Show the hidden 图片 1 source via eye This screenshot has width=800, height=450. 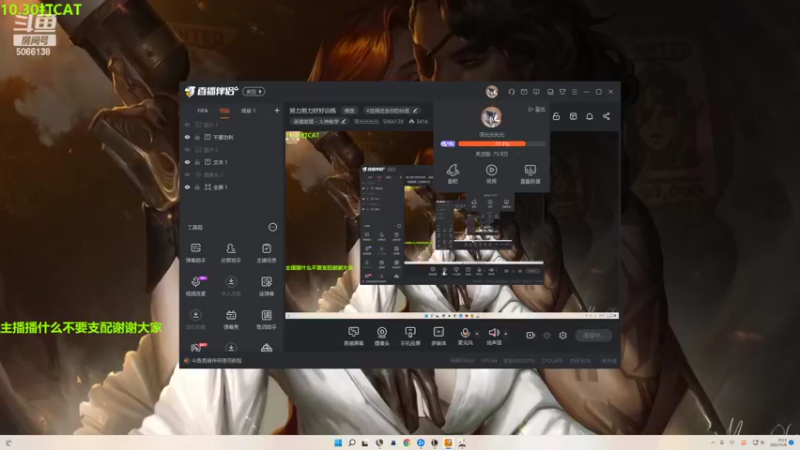pyautogui.click(x=187, y=124)
